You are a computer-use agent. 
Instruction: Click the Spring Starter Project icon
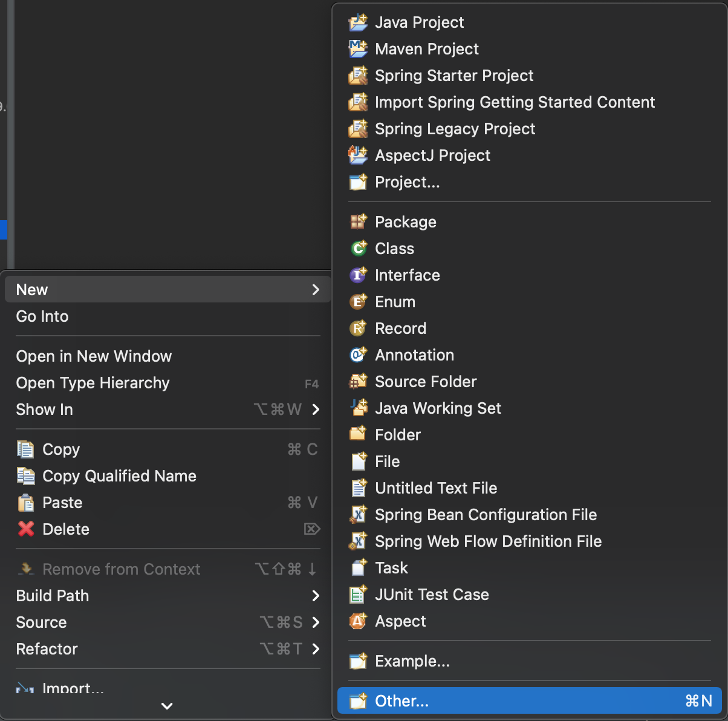358,76
